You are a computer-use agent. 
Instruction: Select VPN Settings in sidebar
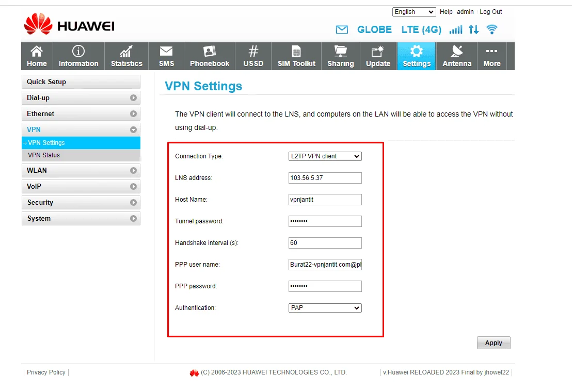click(81, 143)
